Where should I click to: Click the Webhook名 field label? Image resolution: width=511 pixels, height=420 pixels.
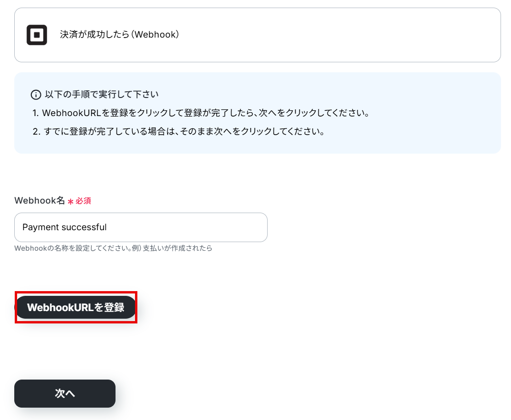(x=40, y=201)
